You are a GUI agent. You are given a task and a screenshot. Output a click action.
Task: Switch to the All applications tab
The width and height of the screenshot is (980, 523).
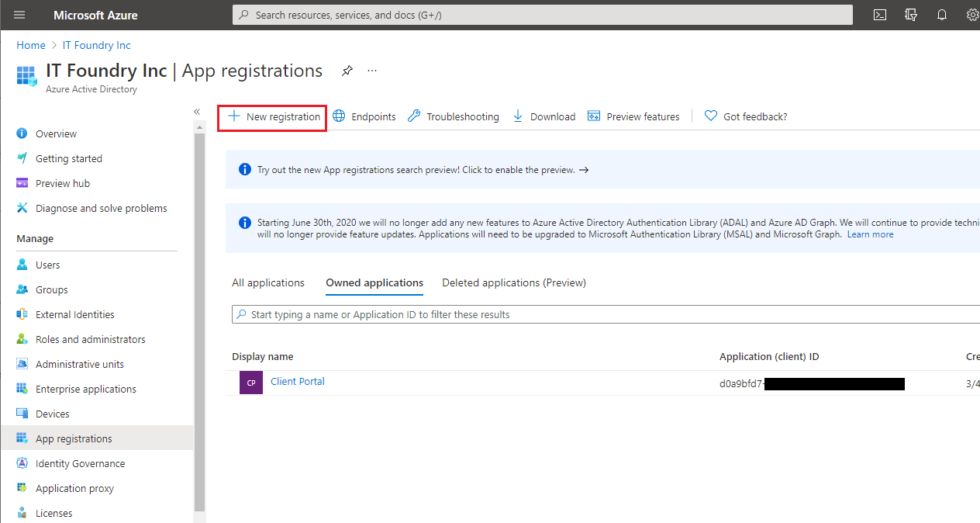click(267, 282)
